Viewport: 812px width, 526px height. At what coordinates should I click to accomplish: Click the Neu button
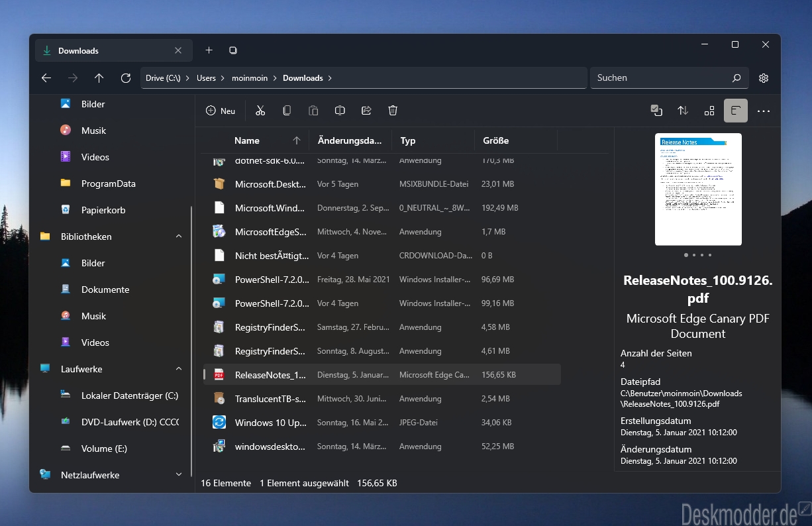click(x=221, y=111)
